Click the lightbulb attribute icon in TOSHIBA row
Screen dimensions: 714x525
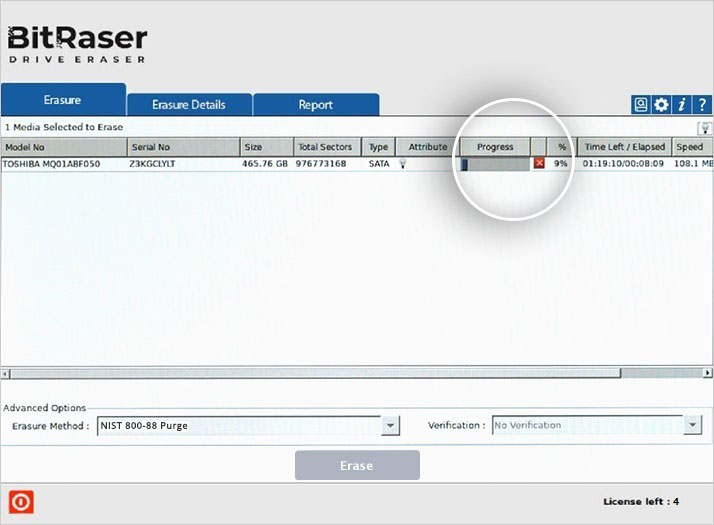pos(403,163)
